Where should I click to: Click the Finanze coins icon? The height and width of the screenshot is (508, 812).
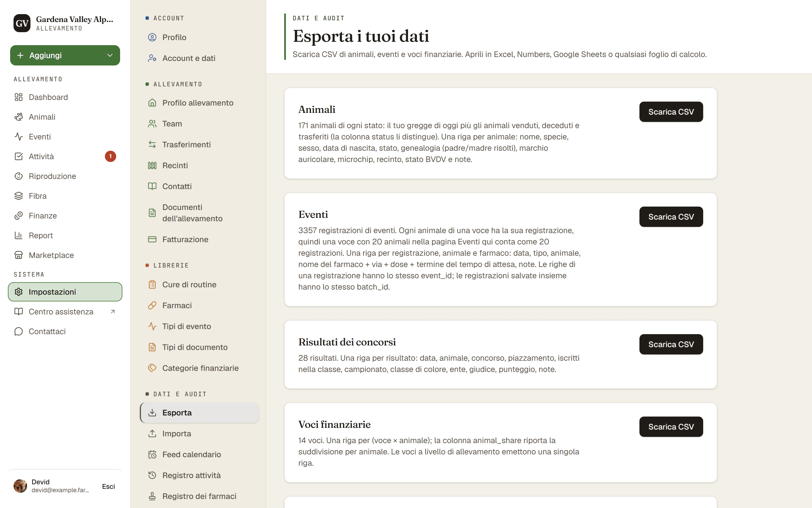(x=18, y=216)
